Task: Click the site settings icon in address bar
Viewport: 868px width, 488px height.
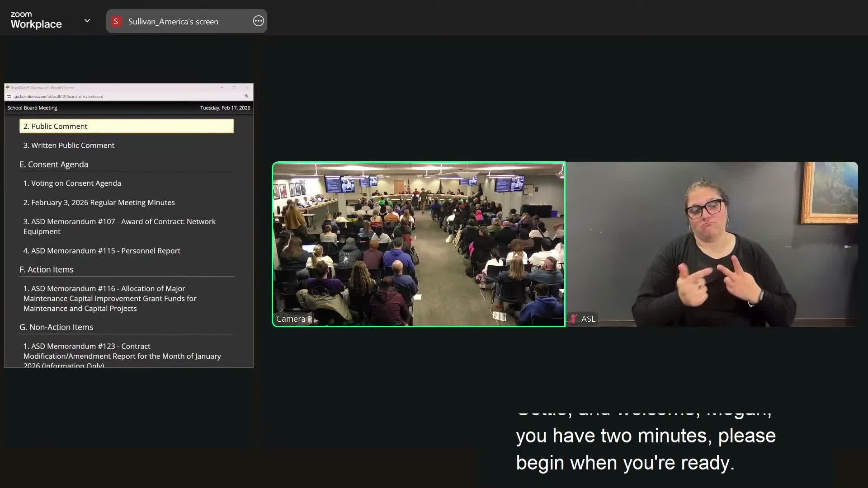Action: click(x=9, y=96)
